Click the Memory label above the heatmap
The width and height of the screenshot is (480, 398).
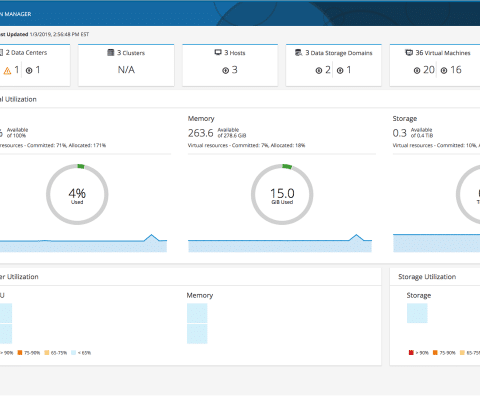[200, 295]
